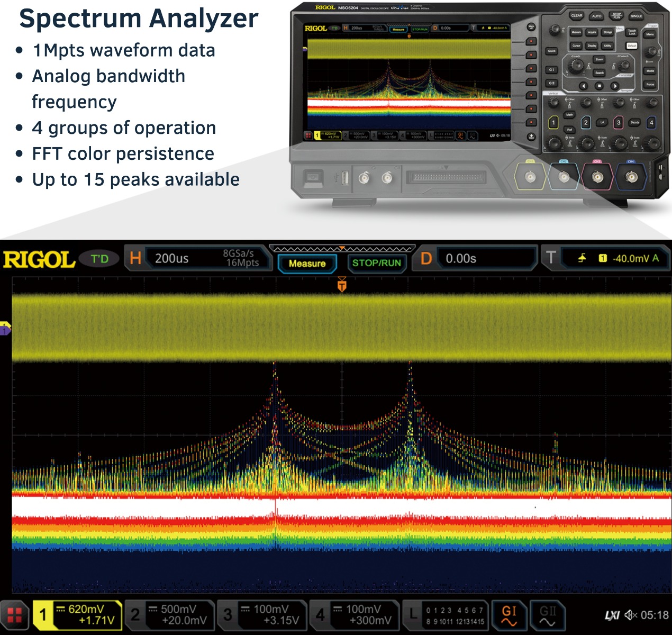Push the Cursor key on the front panel
This screenshot has height=635, width=672.
click(x=576, y=46)
